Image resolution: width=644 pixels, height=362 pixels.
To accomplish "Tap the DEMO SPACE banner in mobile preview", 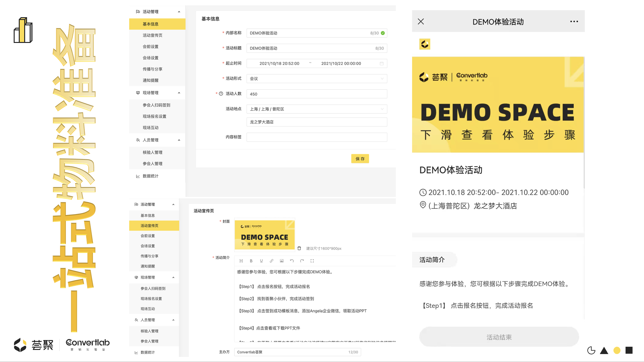I will point(498,105).
